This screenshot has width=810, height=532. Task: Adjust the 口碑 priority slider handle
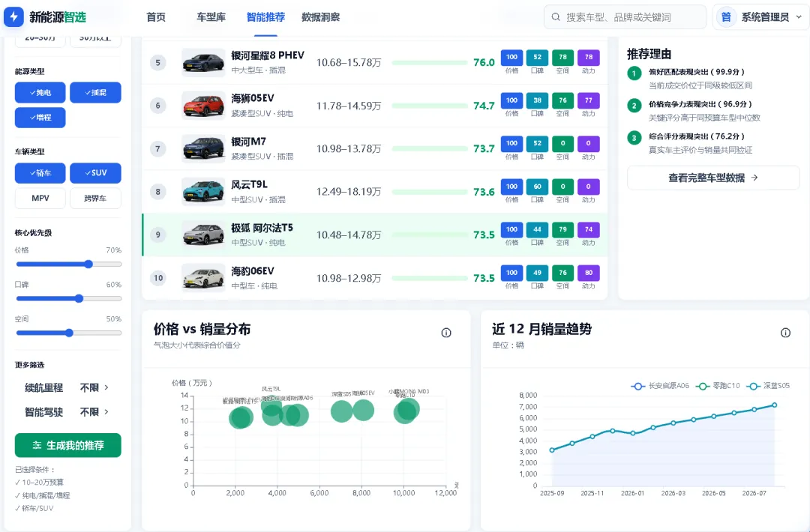pyautogui.click(x=79, y=298)
